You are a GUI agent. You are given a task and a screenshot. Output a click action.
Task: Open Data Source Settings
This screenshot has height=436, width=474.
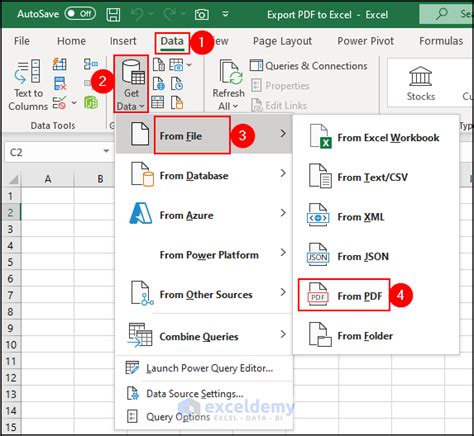click(x=204, y=394)
